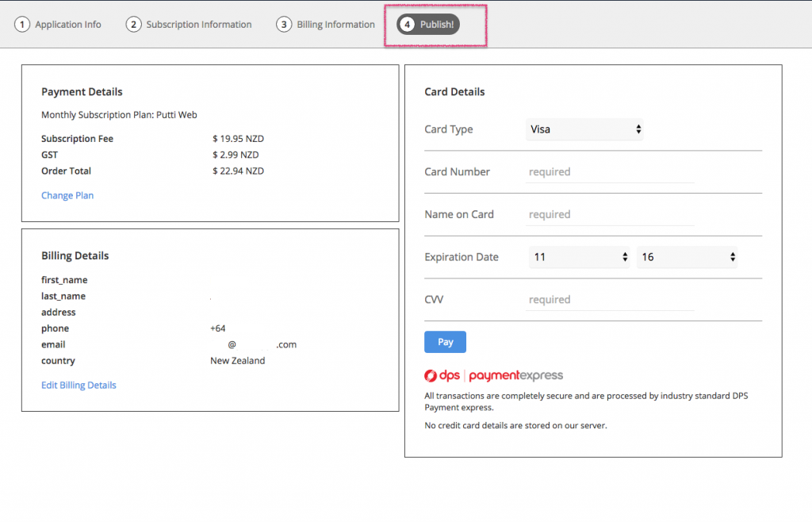
Task: Go to the Application Info step
Action: tap(67, 25)
